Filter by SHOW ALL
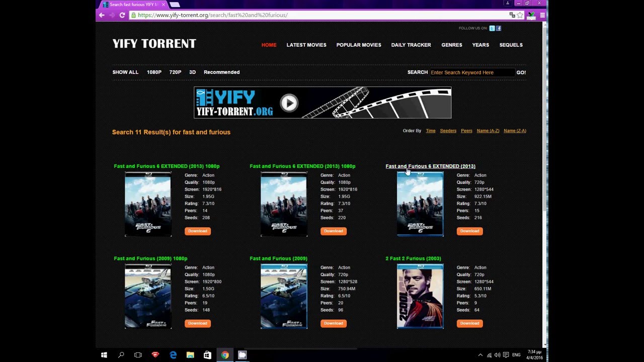Screen dimensions: 644x362 125,72
